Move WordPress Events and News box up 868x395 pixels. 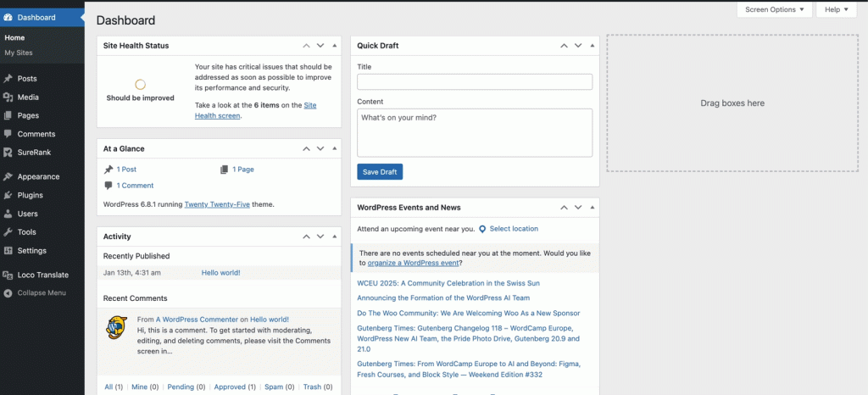click(564, 208)
